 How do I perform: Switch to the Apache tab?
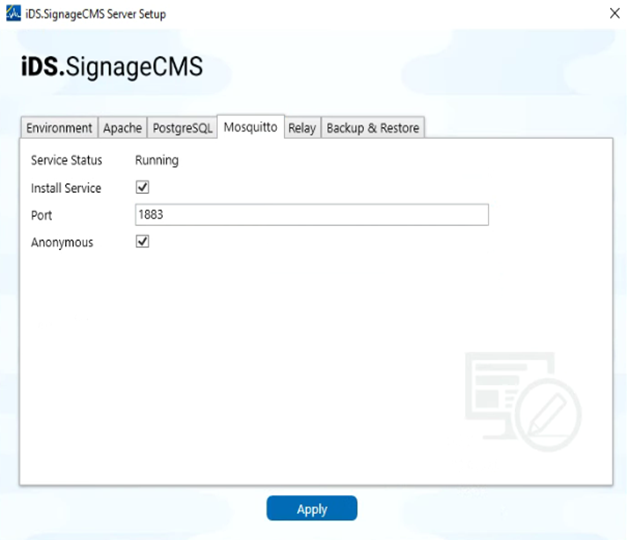(122, 128)
